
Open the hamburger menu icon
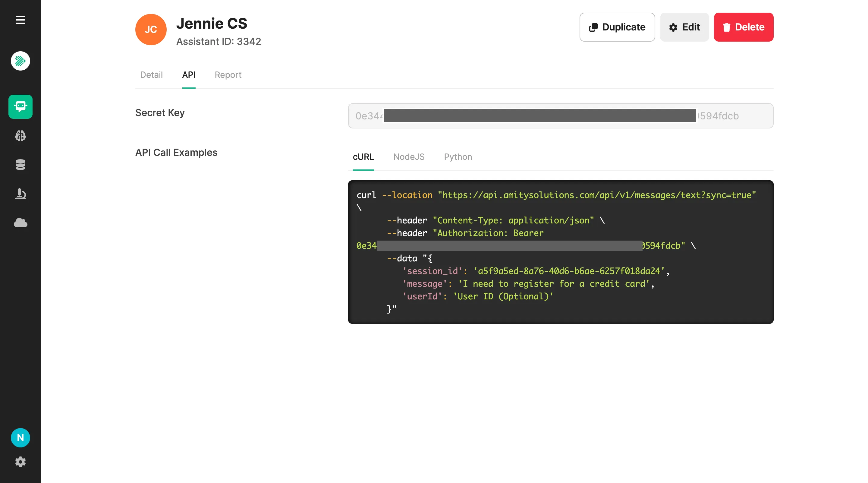pyautogui.click(x=20, y=20)
